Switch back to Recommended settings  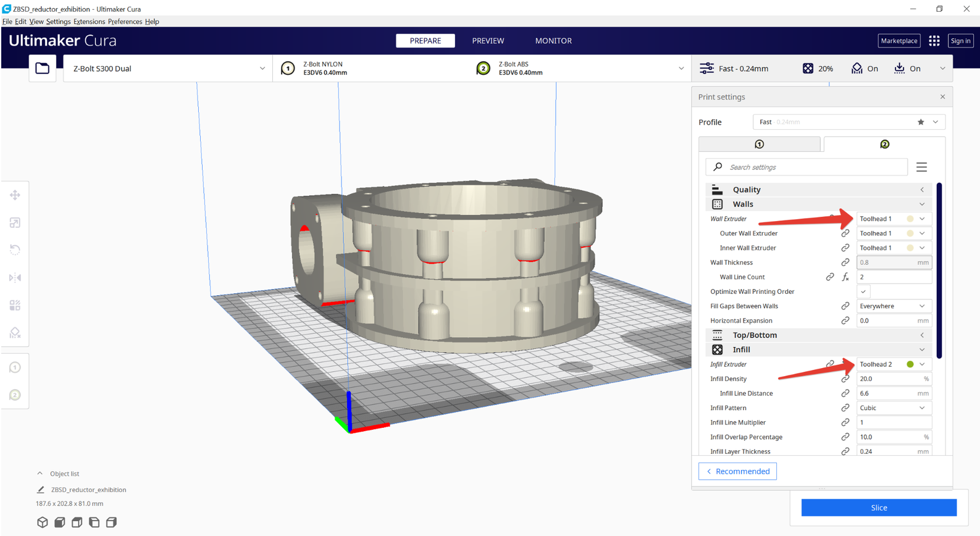(737, 471)
